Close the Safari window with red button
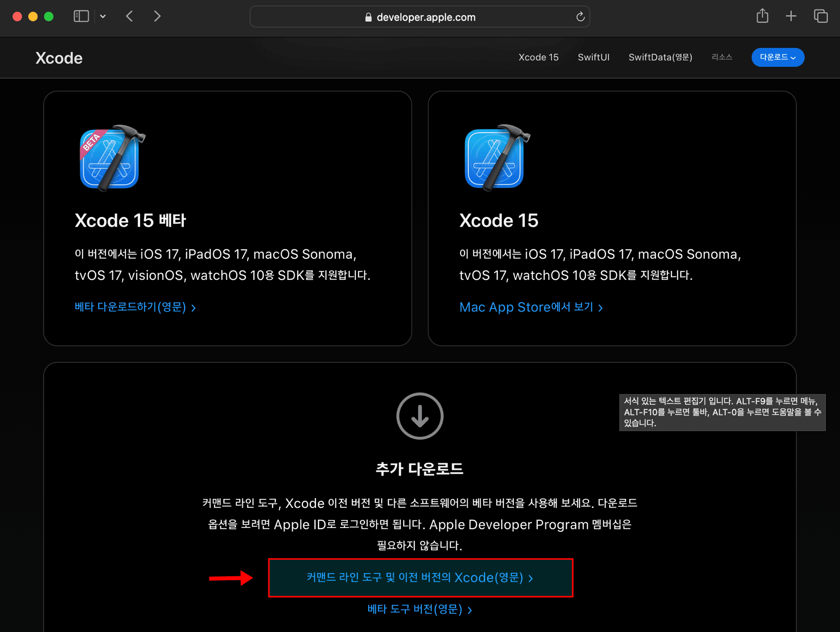Image resolution: width=840 pixels, height=632 pixels. (17, 17)
